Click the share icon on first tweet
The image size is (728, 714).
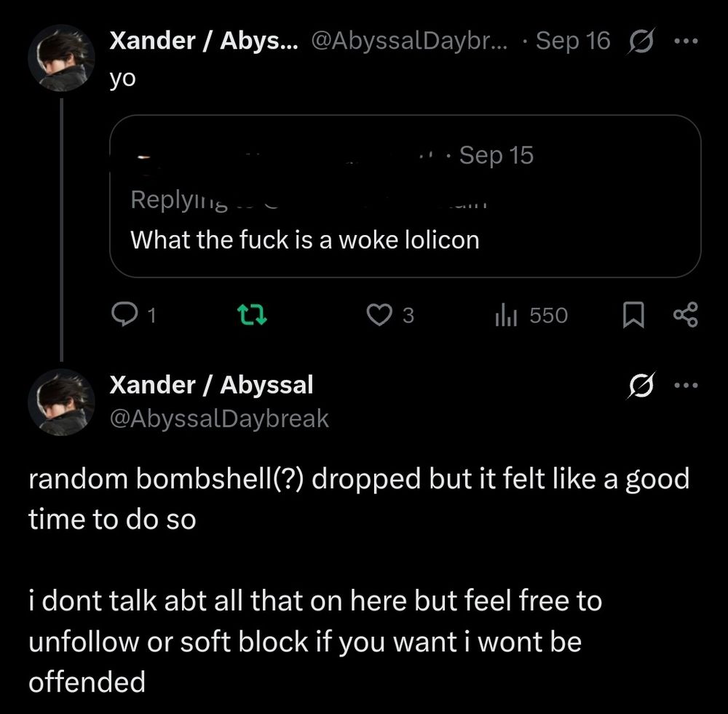point(686,314)
